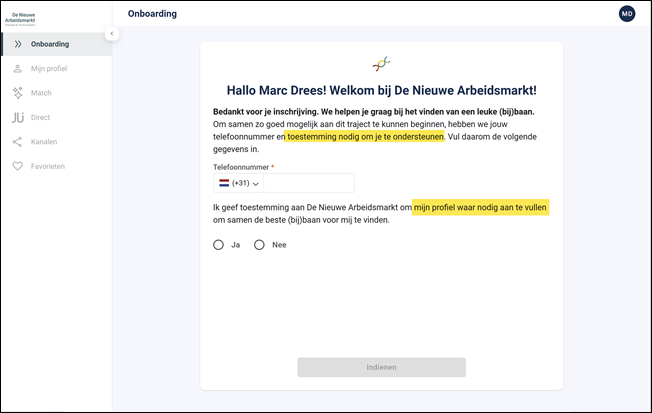Click highlighted text 'toestemming nodig om je te ondersteunen'
This screenshot has height=413, width=652.
tap(364, 136)
